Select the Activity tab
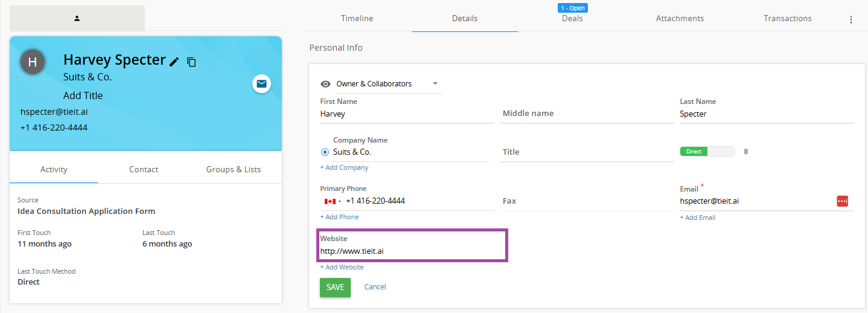The height and width of the screenshot is (313, 868). point(54,169)
